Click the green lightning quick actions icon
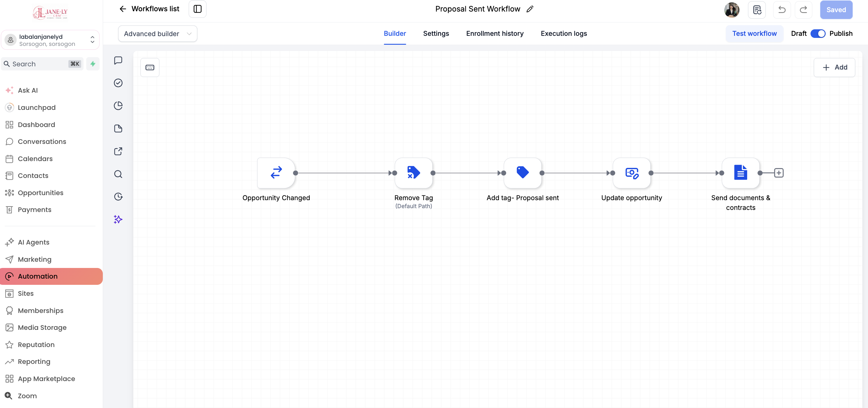868x408 pixels. coord(93,64)
